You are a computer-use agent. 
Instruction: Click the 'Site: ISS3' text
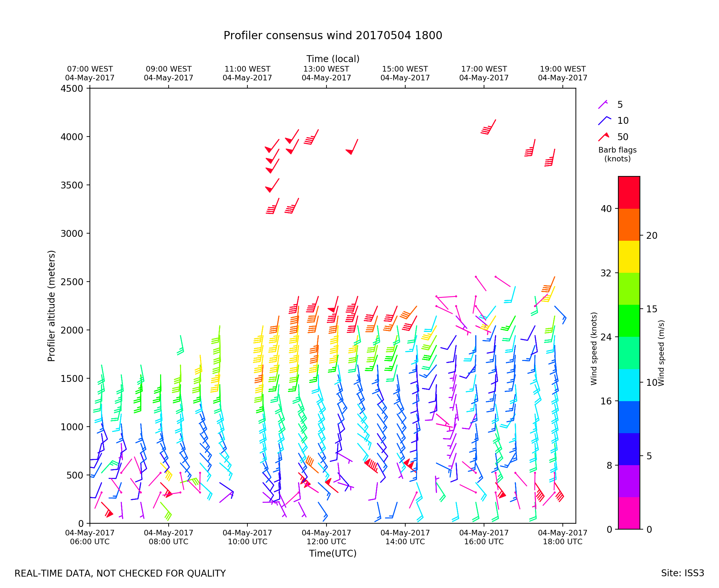tap(682, 573)
